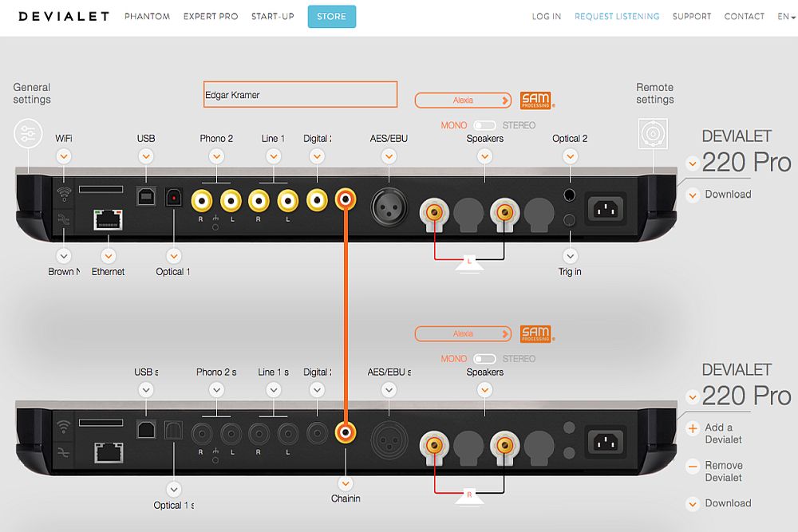Click Add a Devialet

click(x=715, y=433)
